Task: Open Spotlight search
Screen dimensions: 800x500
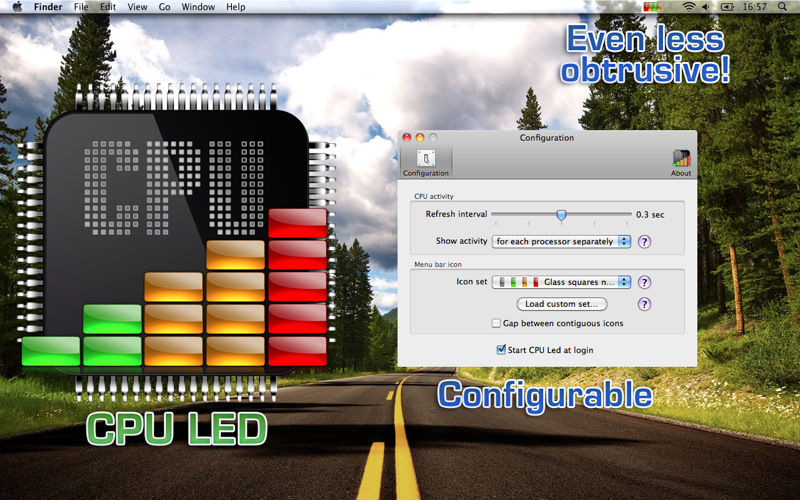Action: [782, 7]
